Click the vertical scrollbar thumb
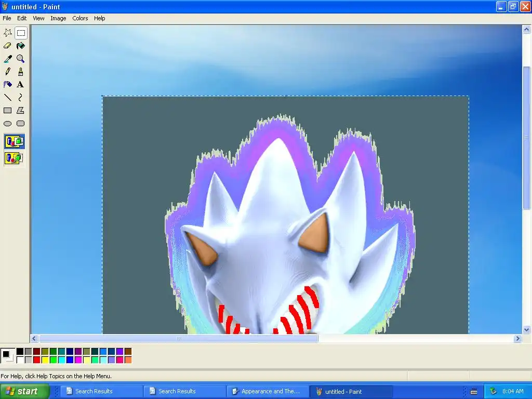 (x=526, y=137)
